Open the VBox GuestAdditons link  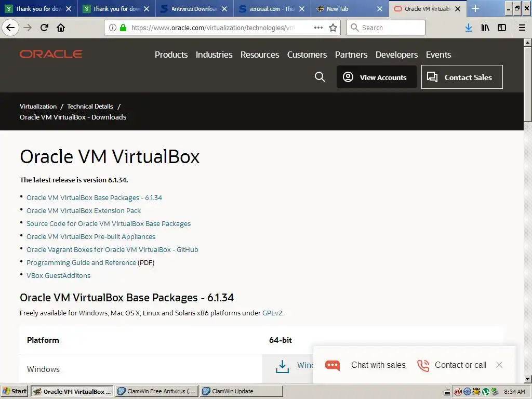click(x=58, y=275)
